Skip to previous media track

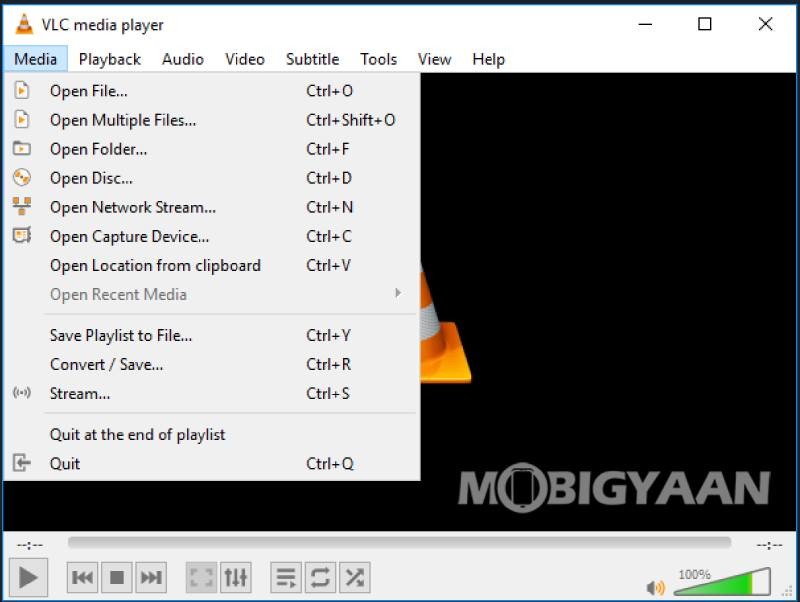click(x=82, y=578)
